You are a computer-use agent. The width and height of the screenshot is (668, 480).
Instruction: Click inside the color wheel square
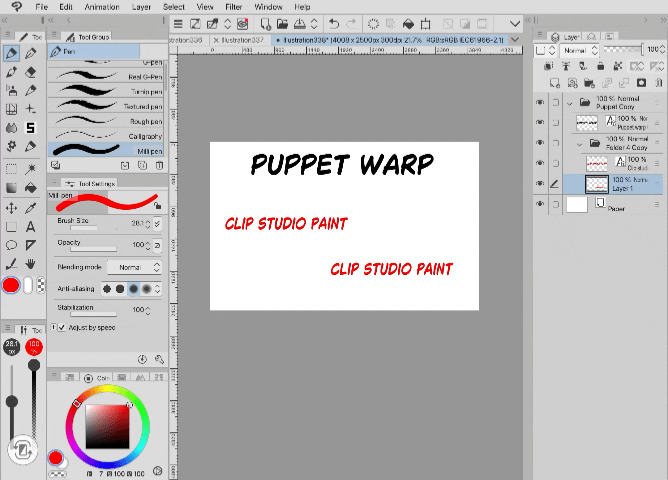click(x=107, y=426)
